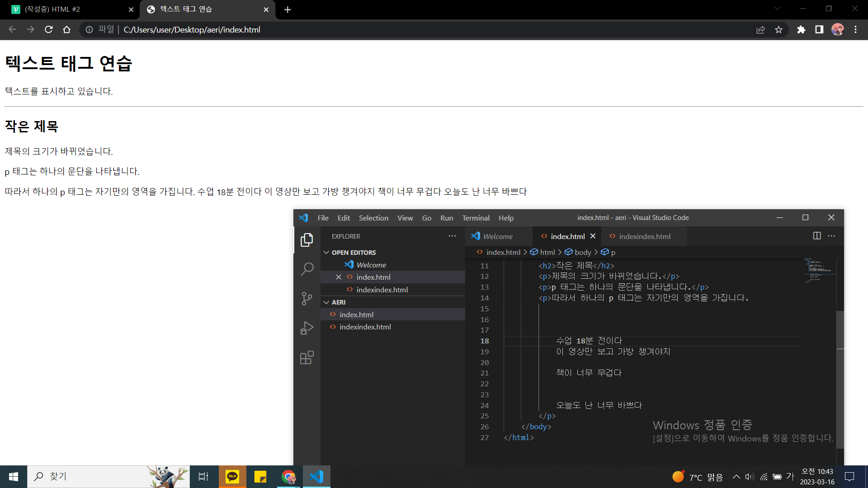Open the Terminal menu
This screenshot has width=868, height=488.
[x=476, y=218]
